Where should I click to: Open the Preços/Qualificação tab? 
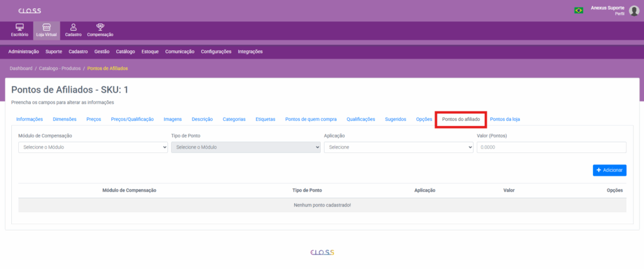coord(132,119)
